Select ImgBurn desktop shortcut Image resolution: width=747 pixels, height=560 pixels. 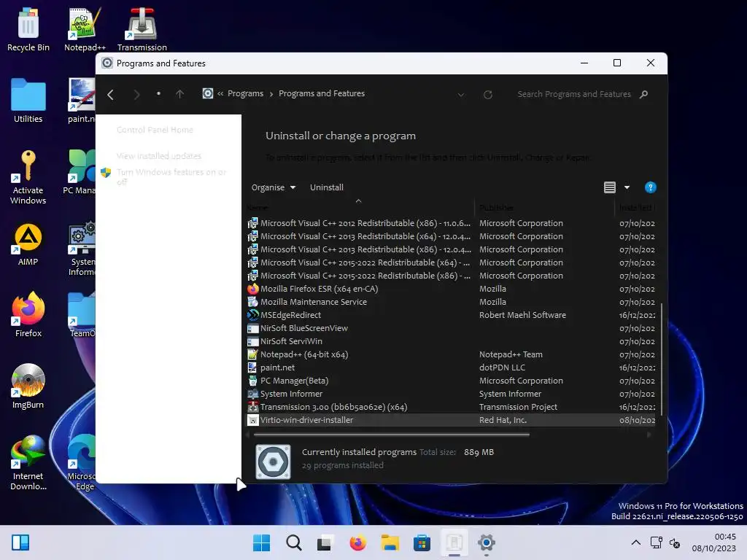[x=28, y=386]
